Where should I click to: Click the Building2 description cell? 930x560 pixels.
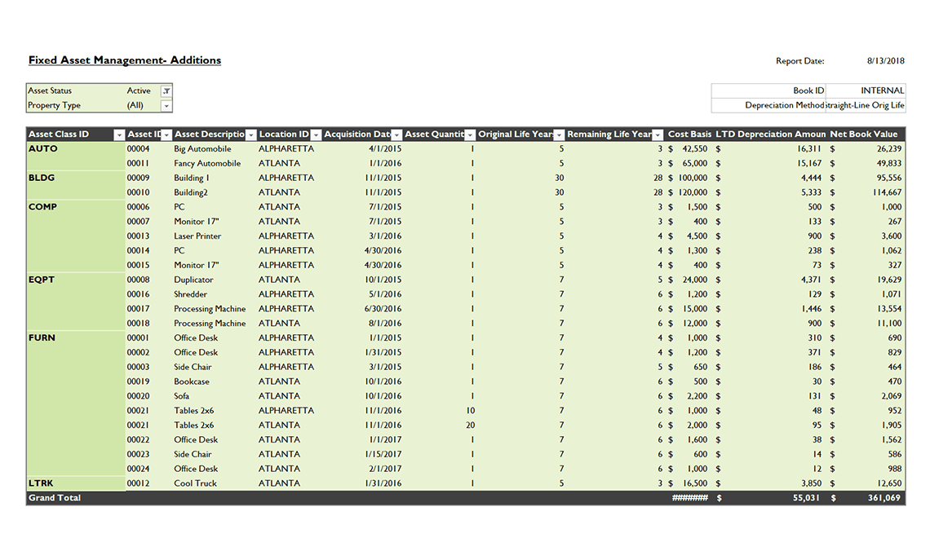pos(191,192)
